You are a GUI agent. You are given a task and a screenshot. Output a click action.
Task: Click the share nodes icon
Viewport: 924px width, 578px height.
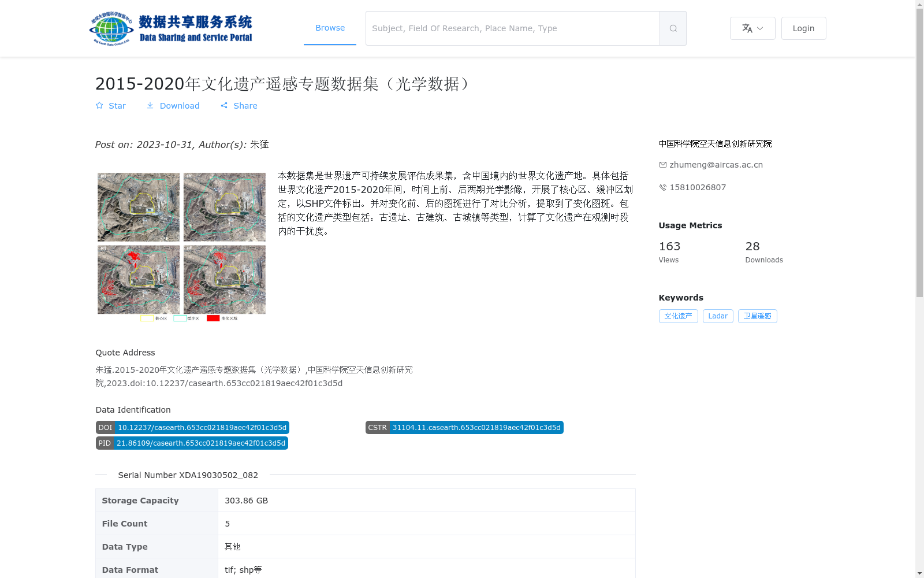tap(224, 105)
